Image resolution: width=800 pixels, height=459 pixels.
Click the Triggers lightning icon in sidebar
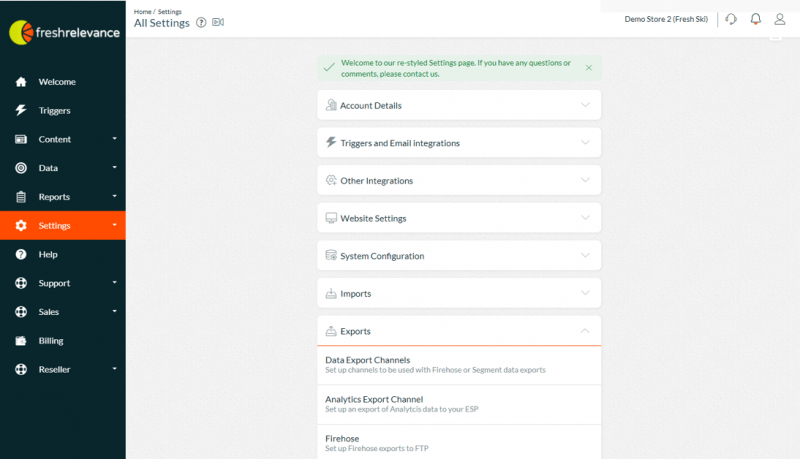[x=21, y=110]
